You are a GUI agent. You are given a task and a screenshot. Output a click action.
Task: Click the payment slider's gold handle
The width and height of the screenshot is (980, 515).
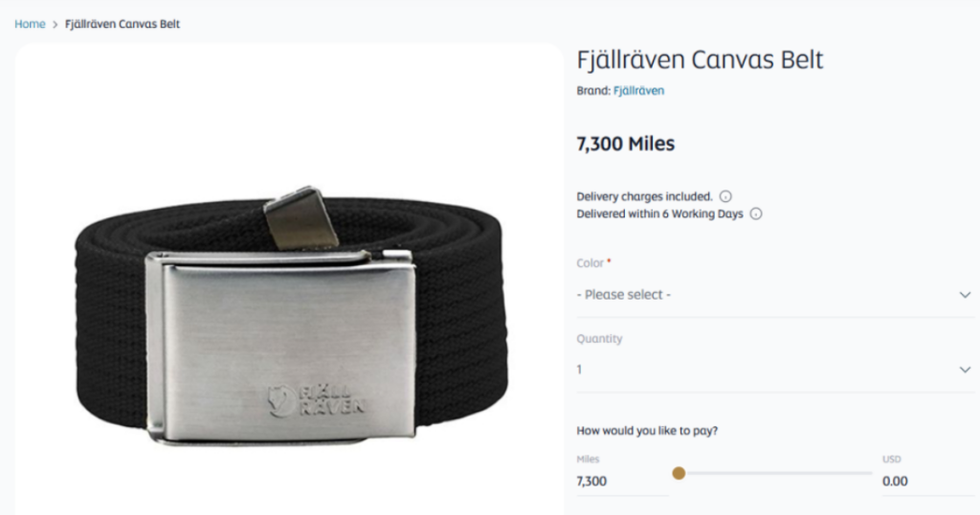pos(679,473)
